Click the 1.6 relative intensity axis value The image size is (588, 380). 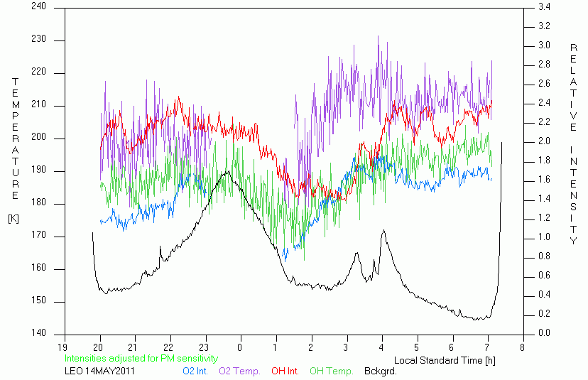pos(544,179)
